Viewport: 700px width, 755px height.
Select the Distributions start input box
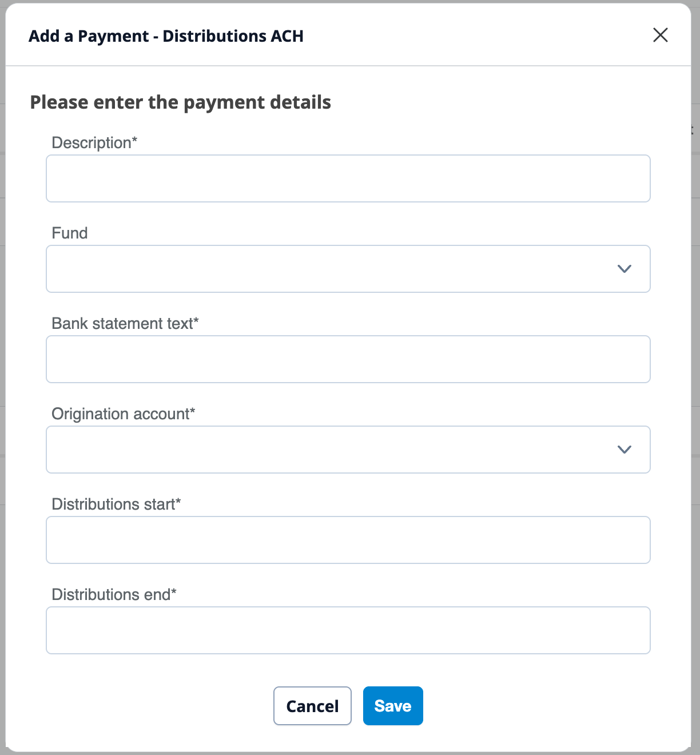[x=348, y=540]
